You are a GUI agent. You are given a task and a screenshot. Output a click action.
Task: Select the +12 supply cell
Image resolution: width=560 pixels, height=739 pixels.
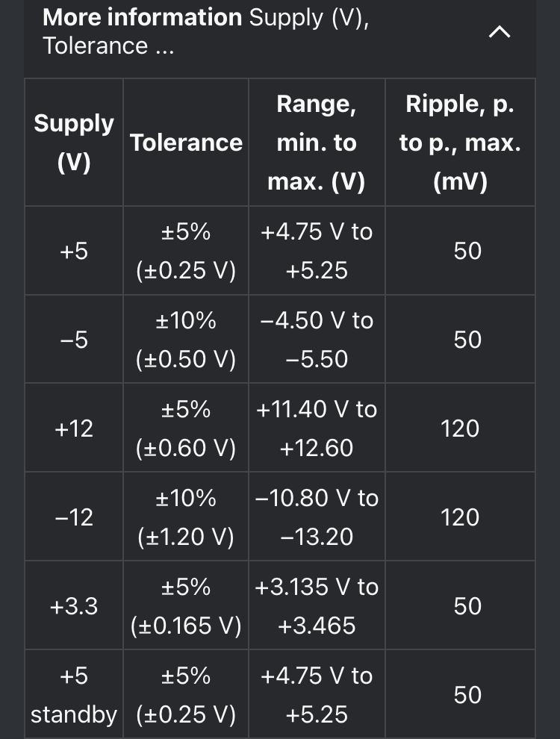[74, 428]
